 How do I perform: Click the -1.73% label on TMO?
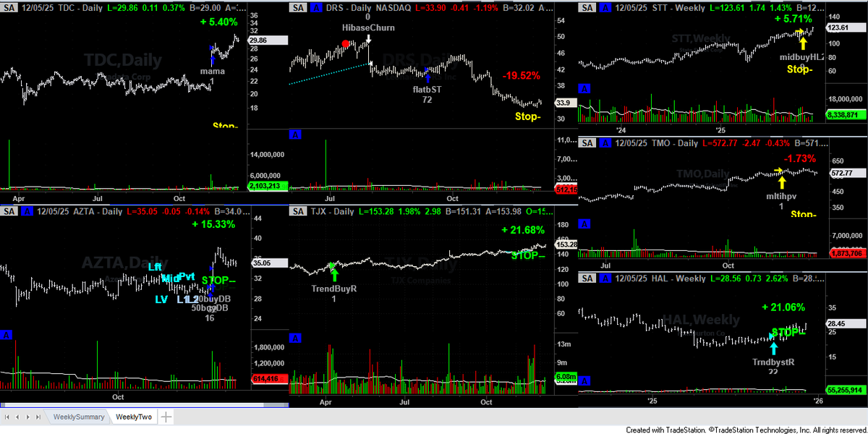point(799,158)
